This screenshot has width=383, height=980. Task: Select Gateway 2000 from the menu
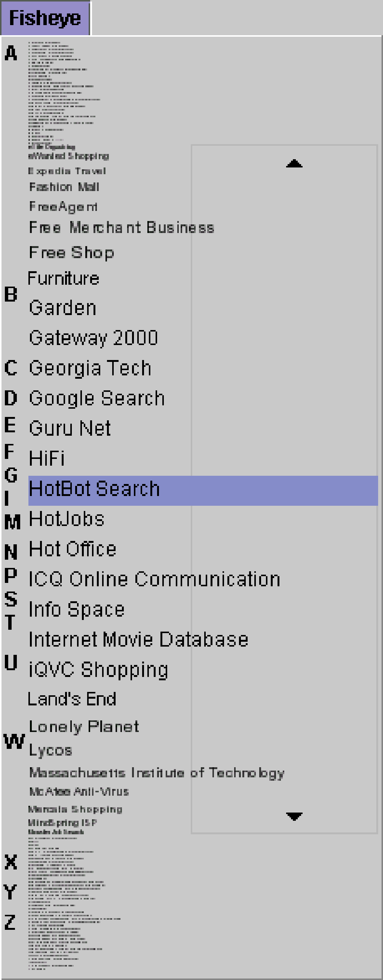pos(94,338)
